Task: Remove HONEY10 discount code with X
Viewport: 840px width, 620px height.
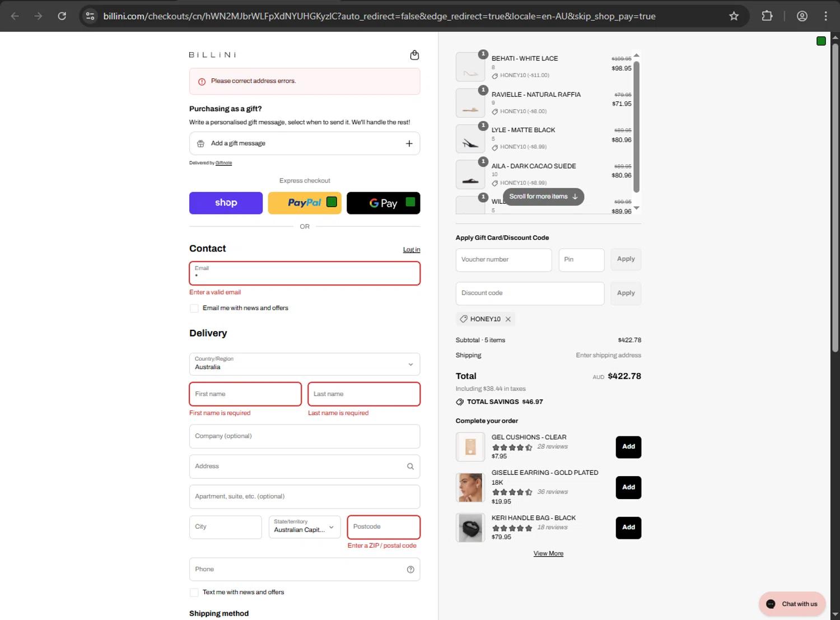Action: (x=508, y=319)
